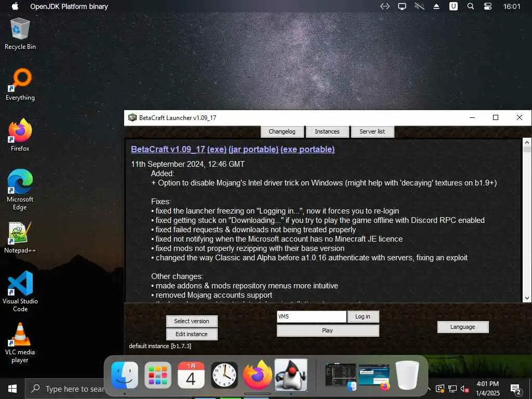This screenshot has height=399, width=532.
Task: Open the minimized Firefox window thumbnail in dock
Action: [x=374, y=377]
